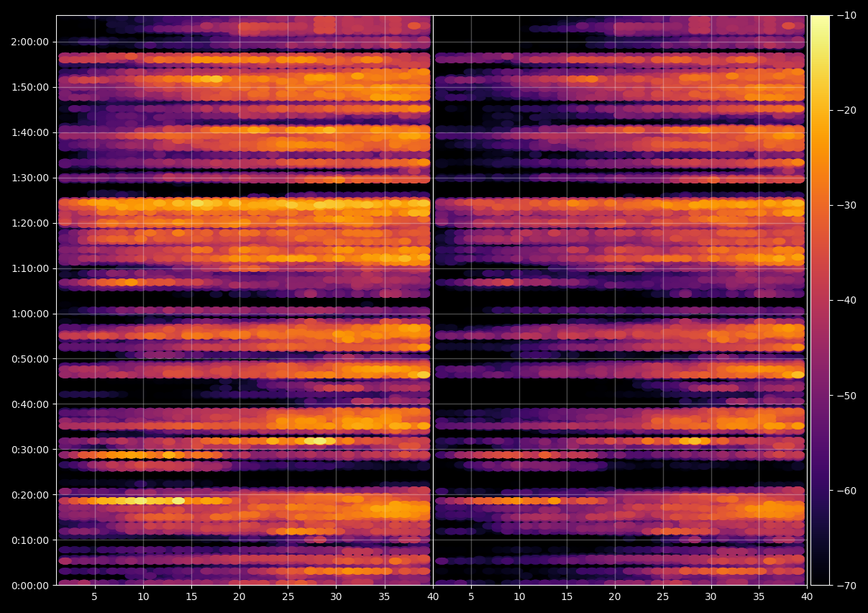Click the 0:10:00 time axis label
Viewport: 868px width, 613px height.
pos(29,540)
